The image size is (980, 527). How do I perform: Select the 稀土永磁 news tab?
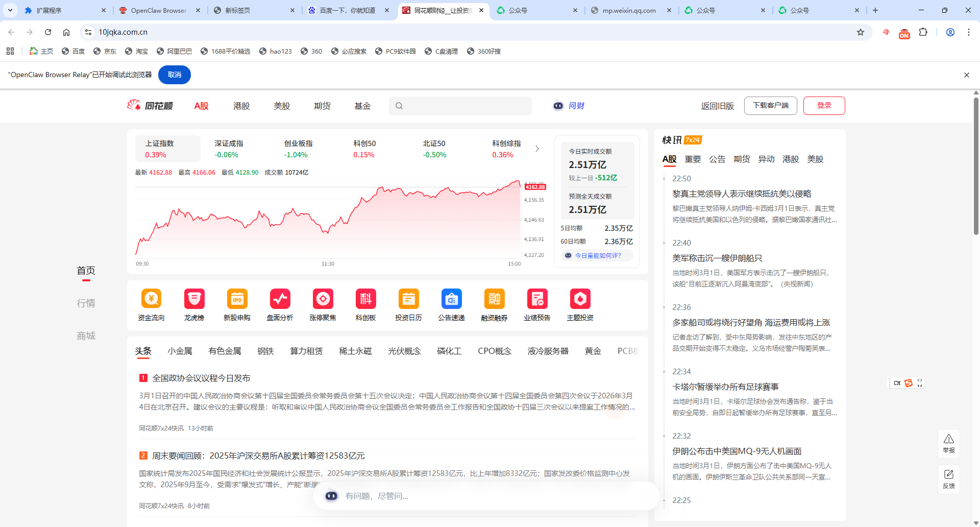click(x=355, y=351)
